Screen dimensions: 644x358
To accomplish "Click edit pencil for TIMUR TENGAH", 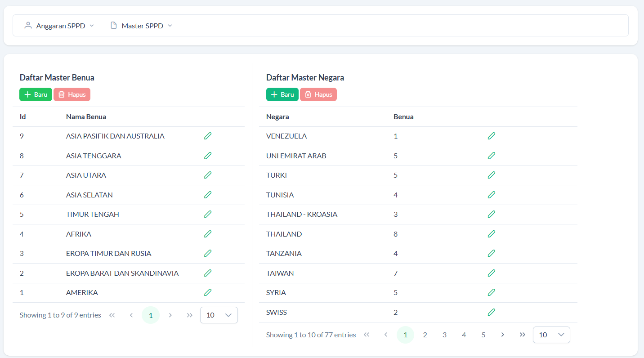I will (208, 214).
